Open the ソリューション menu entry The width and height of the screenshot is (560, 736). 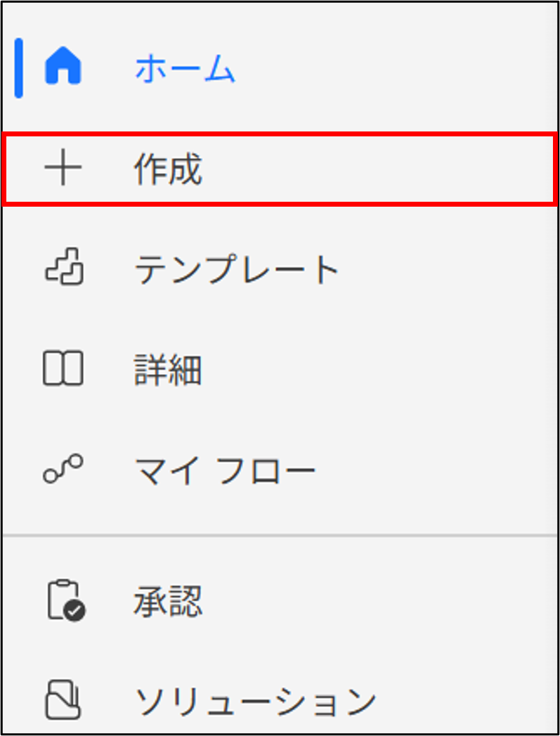[255, 701]
